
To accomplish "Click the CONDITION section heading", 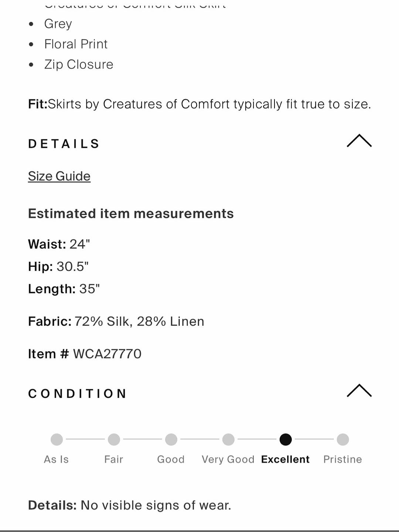I will click(x=78, y=393).
